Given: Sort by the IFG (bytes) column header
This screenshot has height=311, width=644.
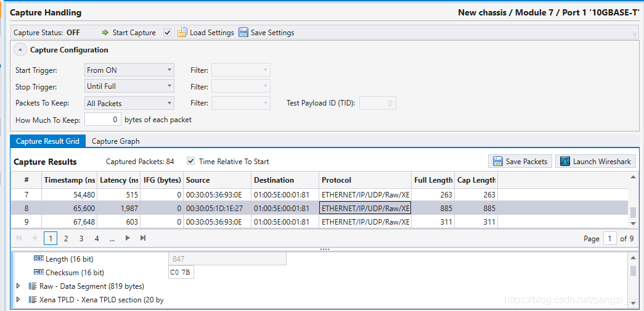Looking at the screenshot, I should point(162,180).
